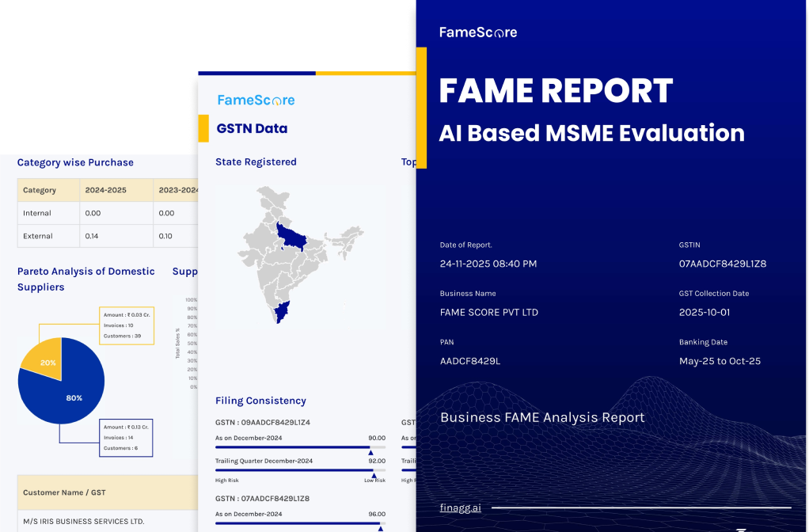Click the GSTN : 09AADCF8429L1Z4 label
The height and width of the screenshot is (532, 809).
point(263,423)
